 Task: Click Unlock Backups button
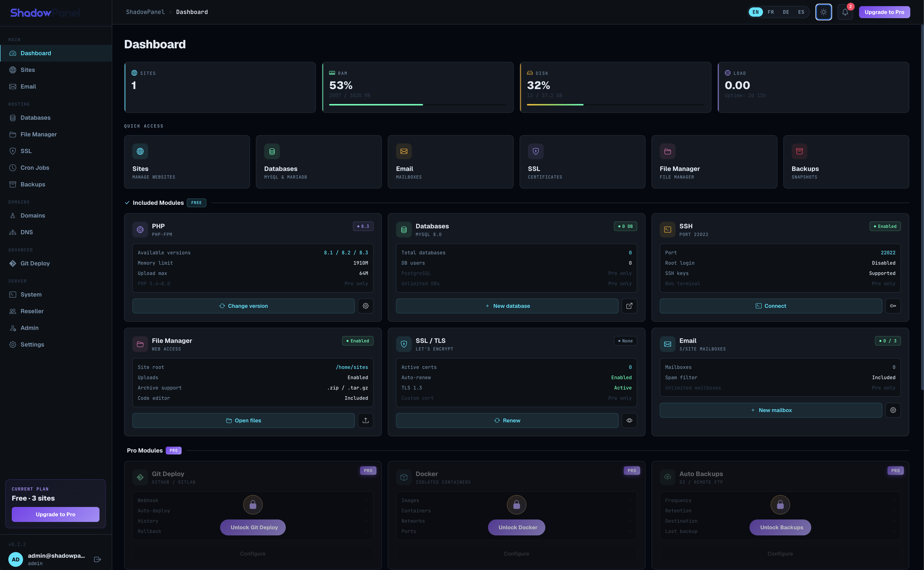tap(780, 527)
